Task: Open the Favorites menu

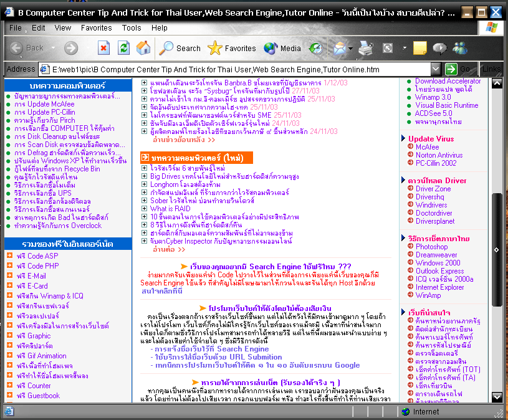Action: [x=96, y=28]
